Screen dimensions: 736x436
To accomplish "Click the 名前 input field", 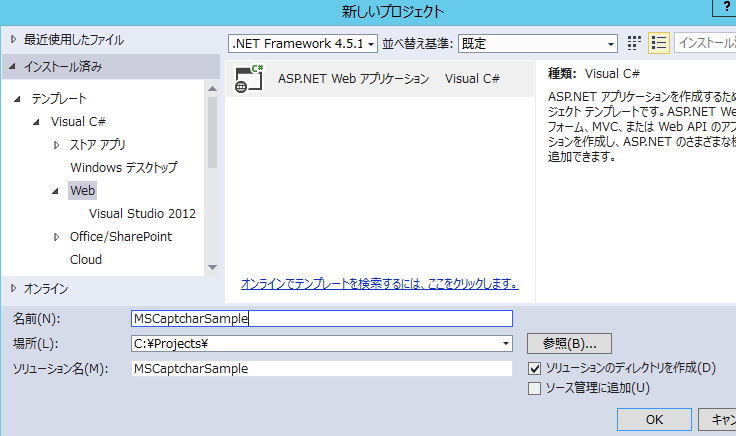I will [322, 319].
